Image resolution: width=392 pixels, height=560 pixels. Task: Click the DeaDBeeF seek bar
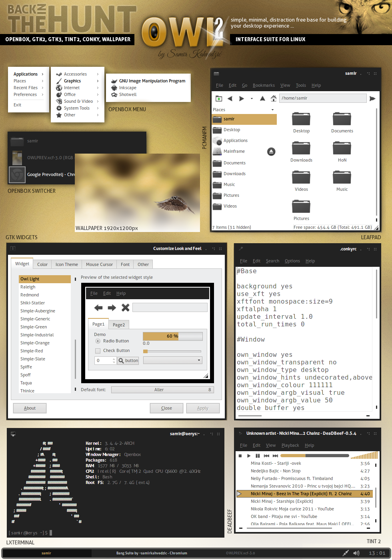tap(315, 456)
